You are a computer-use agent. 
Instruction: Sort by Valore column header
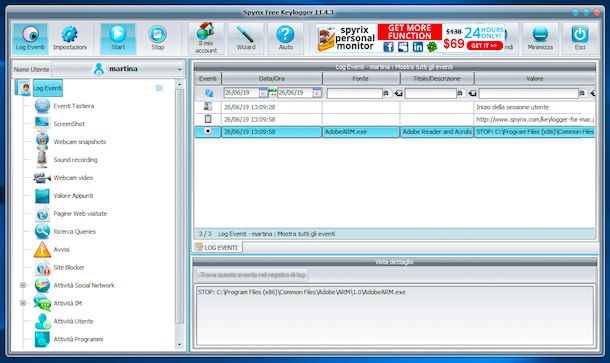(x=535, y=79)
